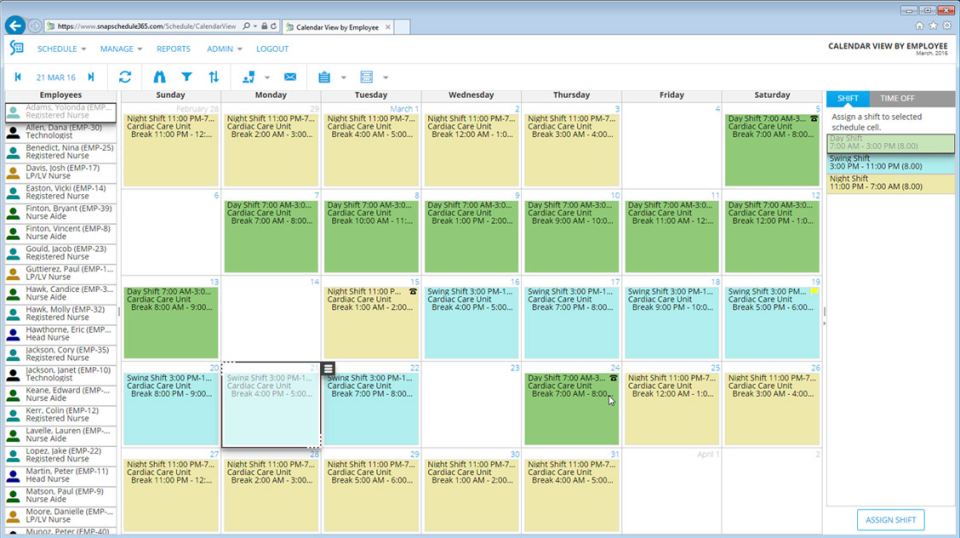960x538 pixels.
Task: Open dropdown arrow next to clipboard icon
Action: pyautogui.click(x=343, y=78)
